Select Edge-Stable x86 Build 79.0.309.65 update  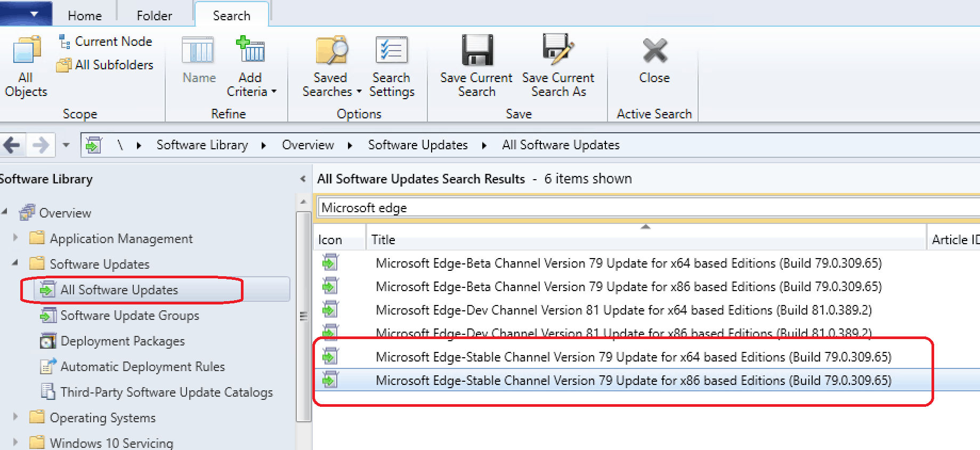[x=634, y=380]
